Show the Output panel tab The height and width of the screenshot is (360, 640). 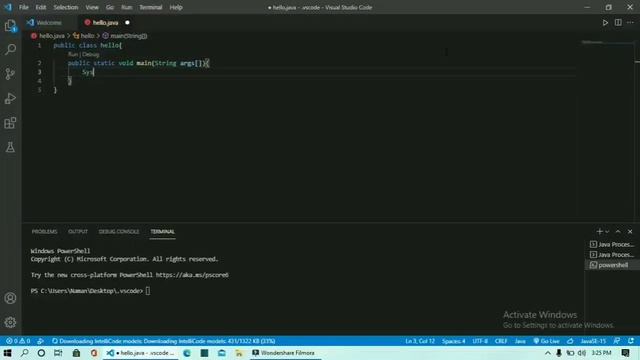coord(78,232)
